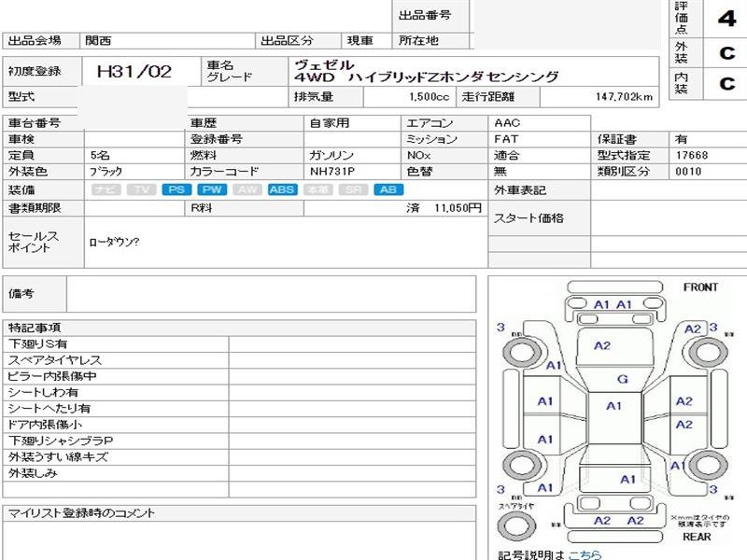
Task: Click the TV equipment badge
Action: (141, 189)
